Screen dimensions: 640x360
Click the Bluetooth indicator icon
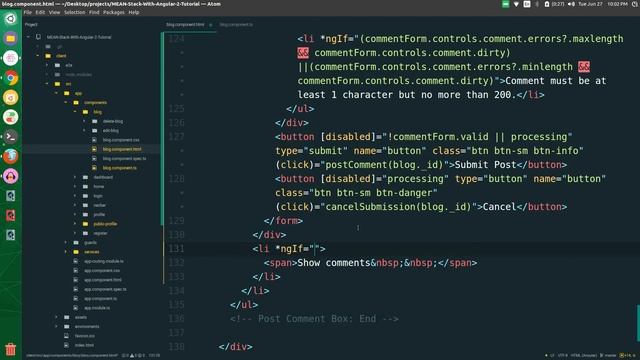(x=537, y=4)
